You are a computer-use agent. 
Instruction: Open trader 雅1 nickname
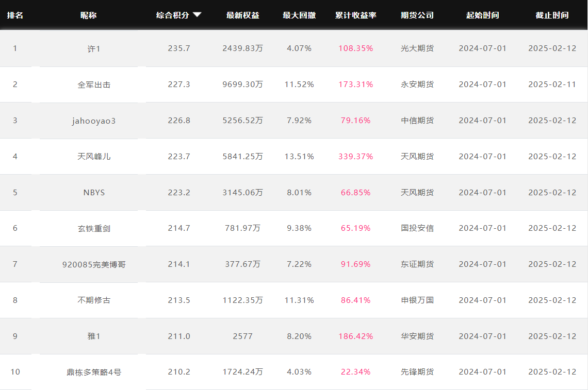[x=94, y=336]
